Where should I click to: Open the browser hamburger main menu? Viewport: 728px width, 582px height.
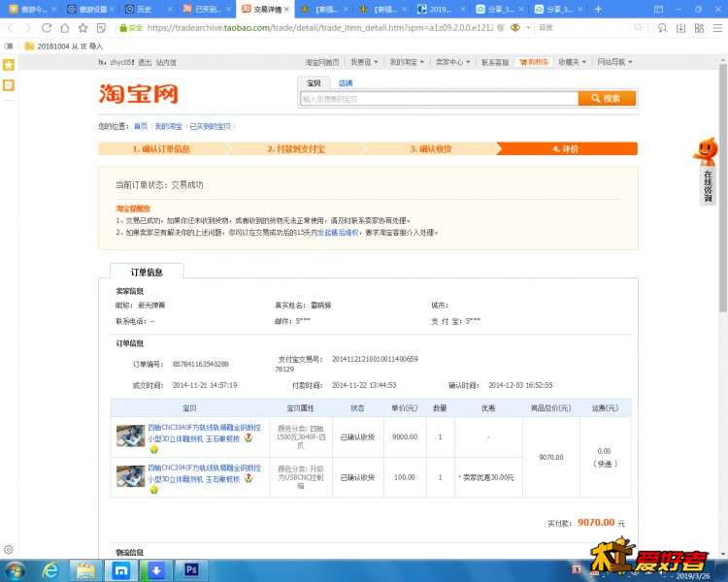coord(717,28)
